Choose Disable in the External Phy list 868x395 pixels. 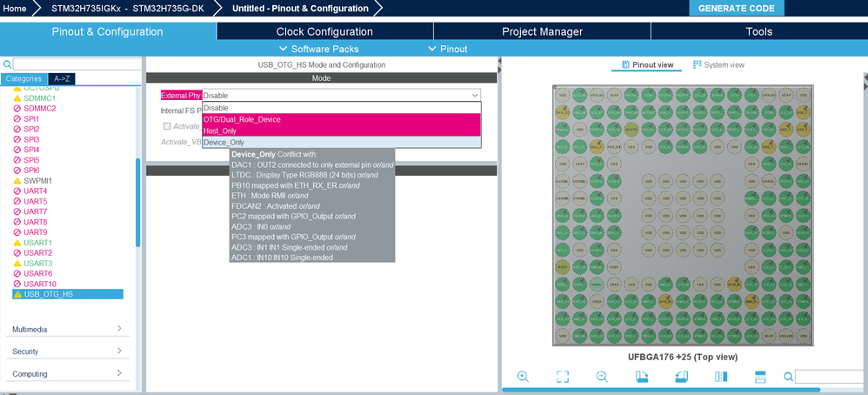click(342, 108)
